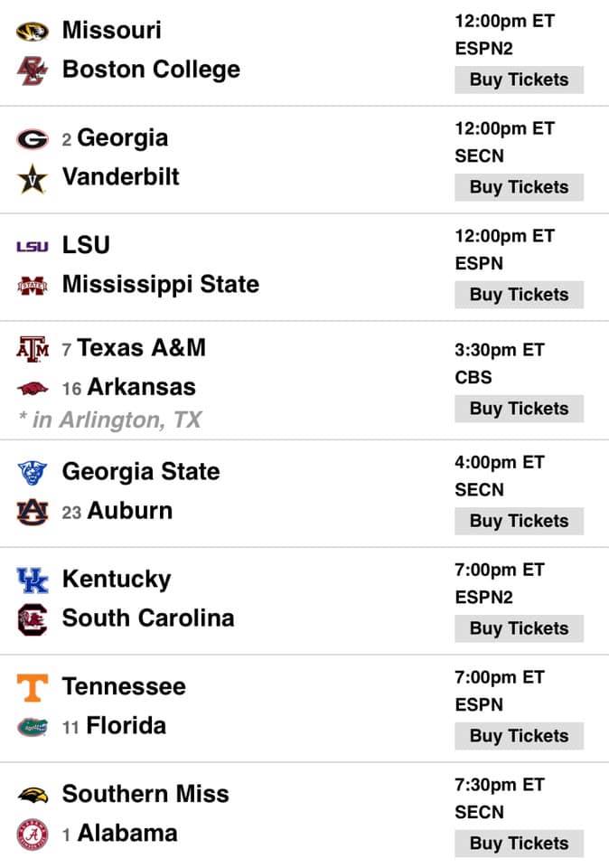Open the South Carolina team link
Screen dimensions: 609x868
(x=147, y=618)
